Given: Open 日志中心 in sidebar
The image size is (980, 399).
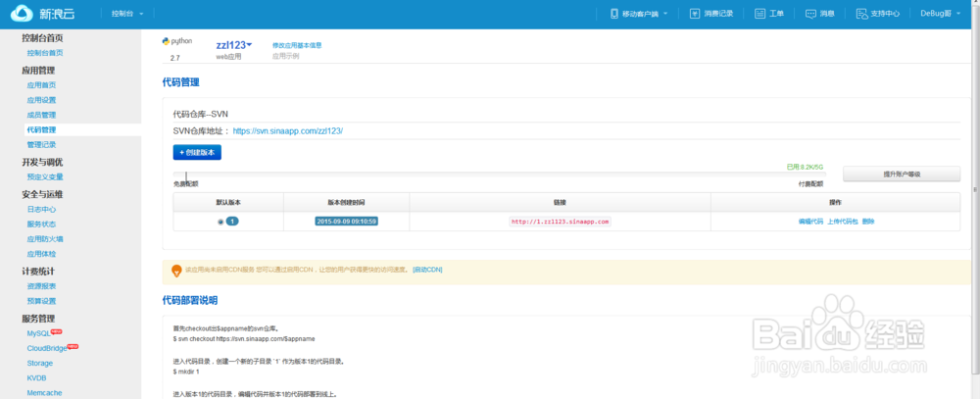Looking at the screenshot, I should point(41,210).
